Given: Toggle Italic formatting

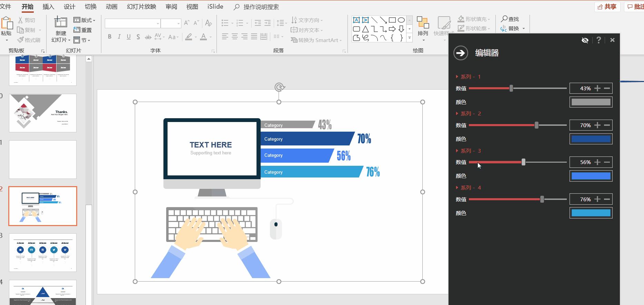Looking at the screenshot, I should [x=119, y=37].
